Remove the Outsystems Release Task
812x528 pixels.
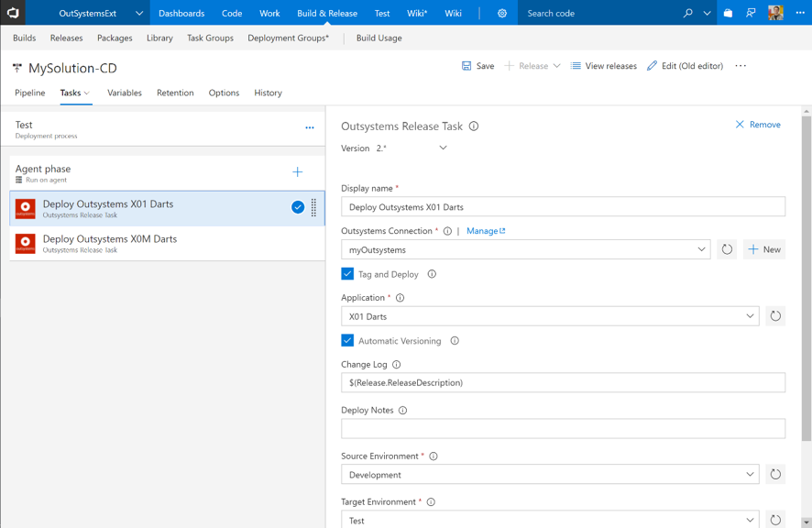pos(758,125)
